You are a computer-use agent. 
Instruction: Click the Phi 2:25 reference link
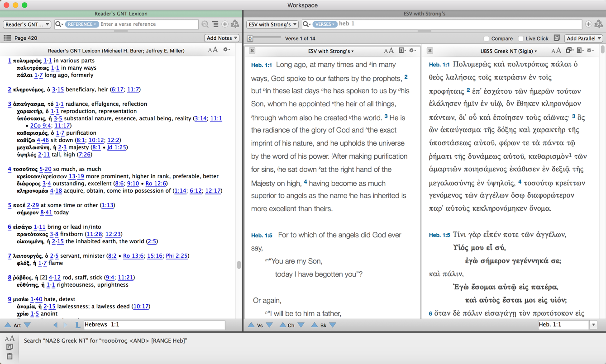tap(176, 256)
